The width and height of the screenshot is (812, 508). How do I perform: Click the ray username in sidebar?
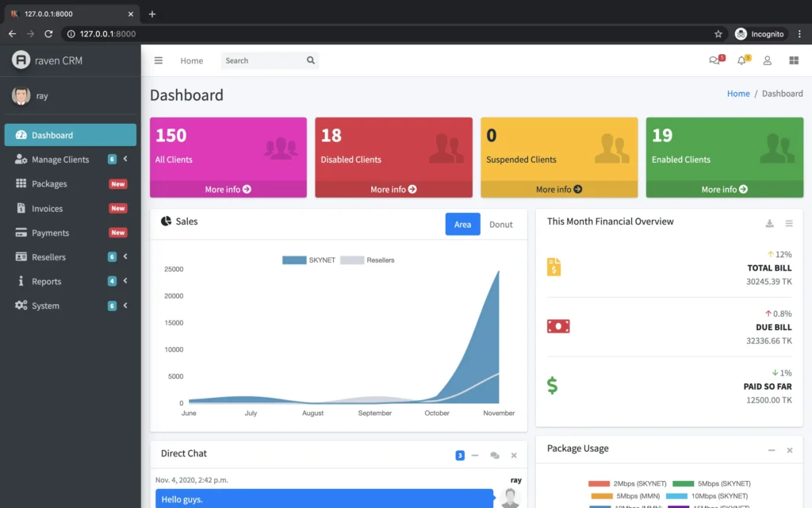(42, 96)
